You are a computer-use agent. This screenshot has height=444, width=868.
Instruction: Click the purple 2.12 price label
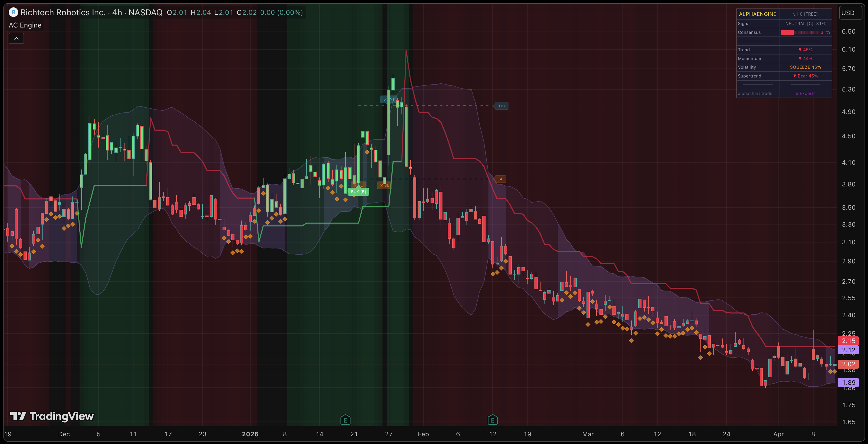coord(848,350)
